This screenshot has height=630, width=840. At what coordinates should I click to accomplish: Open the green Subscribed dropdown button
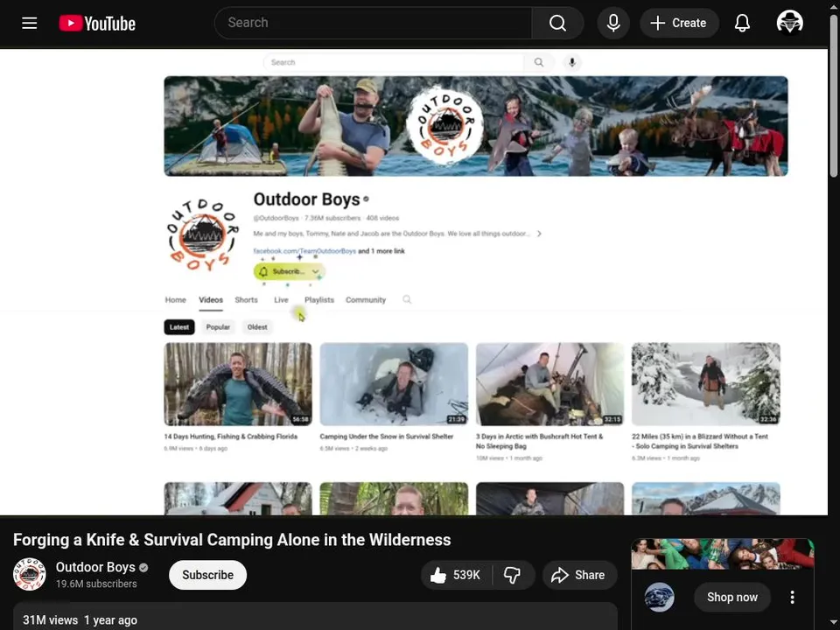[x=290, y=271]
